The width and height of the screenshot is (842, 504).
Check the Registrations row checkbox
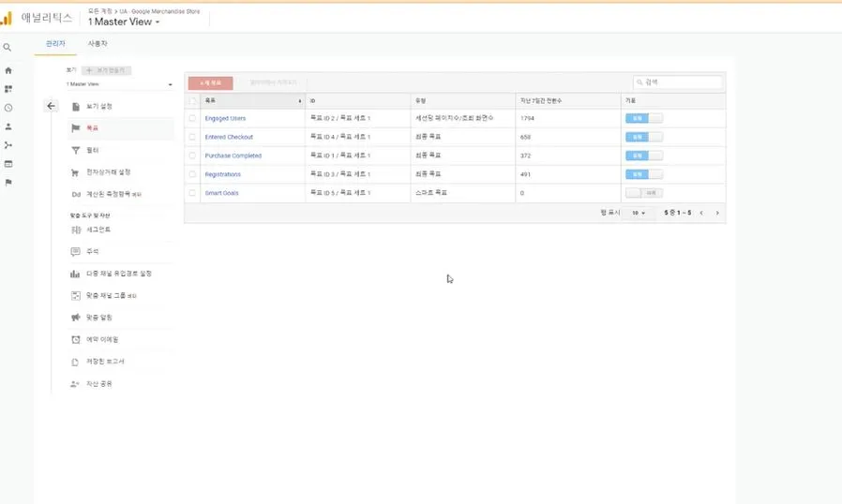(x=192, y=174)
